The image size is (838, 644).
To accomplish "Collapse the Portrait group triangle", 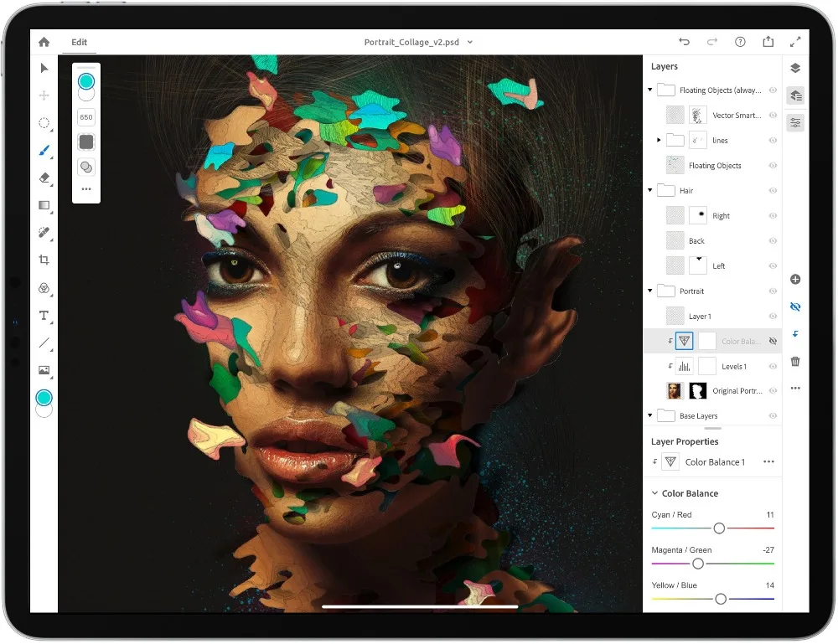I will (650, 291).
